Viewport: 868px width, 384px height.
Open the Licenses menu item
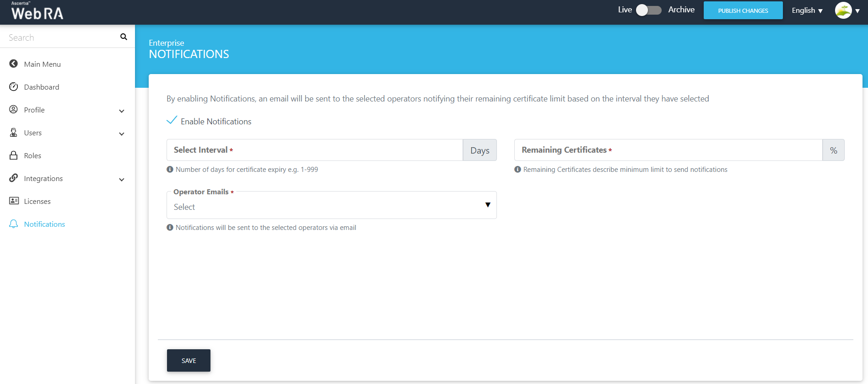pos(38,201)
